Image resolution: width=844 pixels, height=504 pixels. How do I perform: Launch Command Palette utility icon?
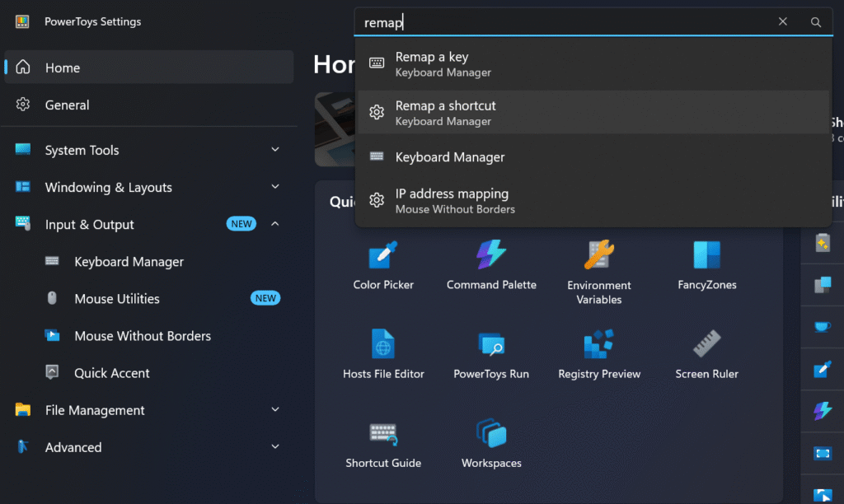coord(491,256)
